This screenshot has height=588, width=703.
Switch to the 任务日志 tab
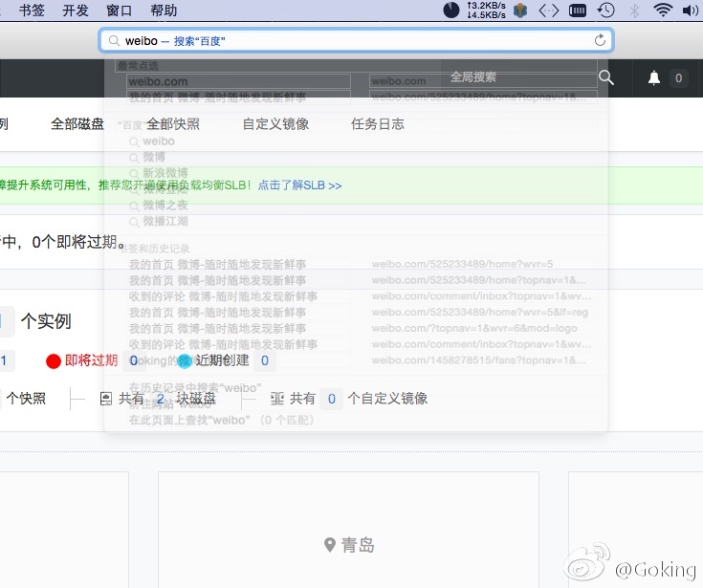(x=378, y=123)
